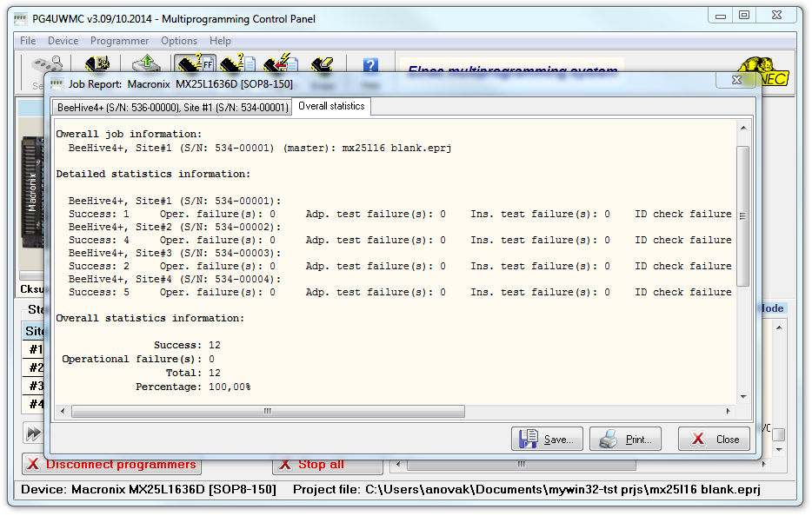Click the report vertical scrollbar down arrow
This screenshot has height=516, width=812.
click(743, 397)
